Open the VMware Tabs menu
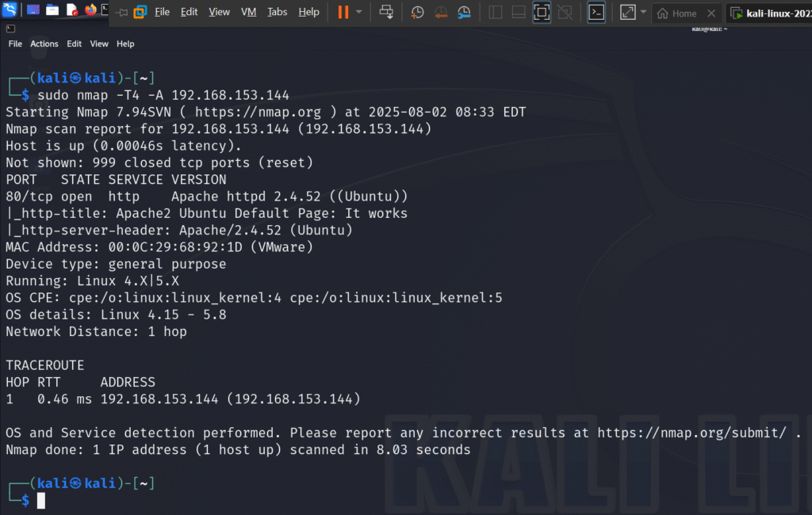 [277, 12]
